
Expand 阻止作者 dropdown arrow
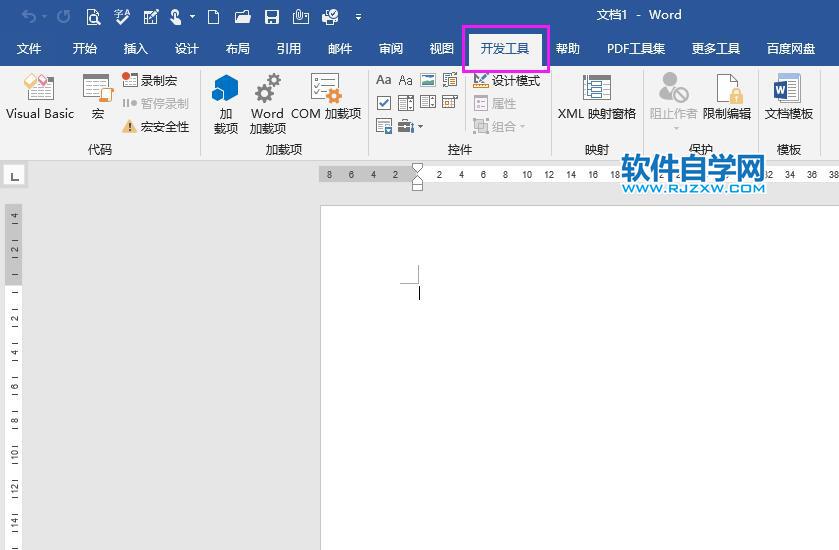click(676, 128)
